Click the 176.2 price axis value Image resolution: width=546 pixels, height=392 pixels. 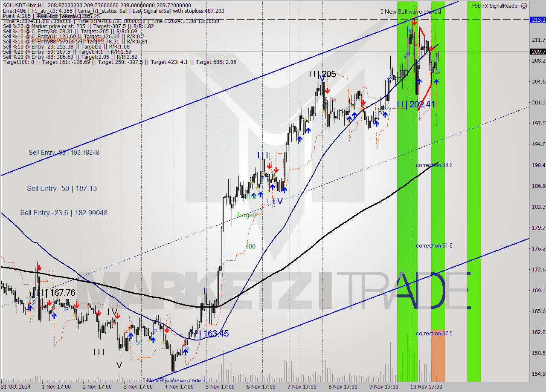(x=538, y=248)
